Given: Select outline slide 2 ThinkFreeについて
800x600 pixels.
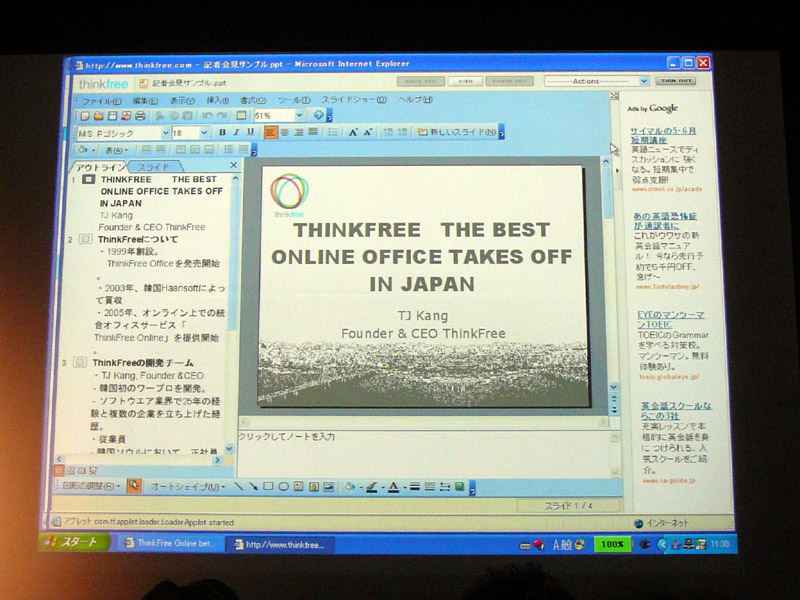Looking at the screenshot, I should click(x=138, y=239).
